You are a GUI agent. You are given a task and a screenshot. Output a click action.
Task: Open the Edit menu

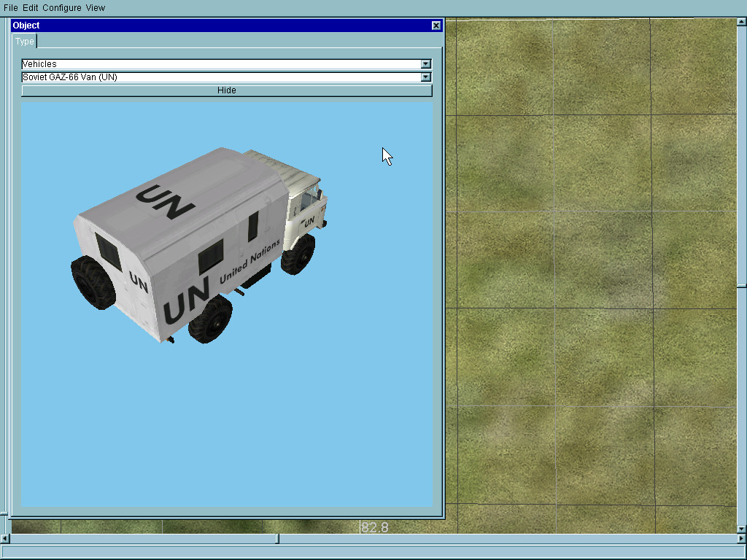[x=30, y=7]
